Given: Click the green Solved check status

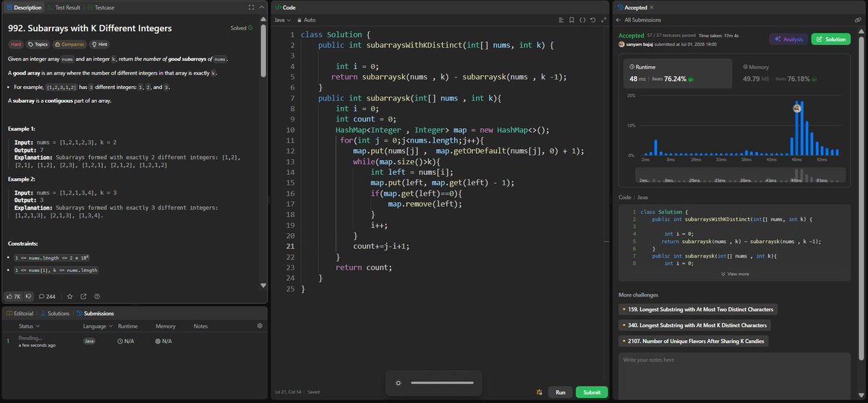Looking at the screenshot, I should click(x=242, y=28).
